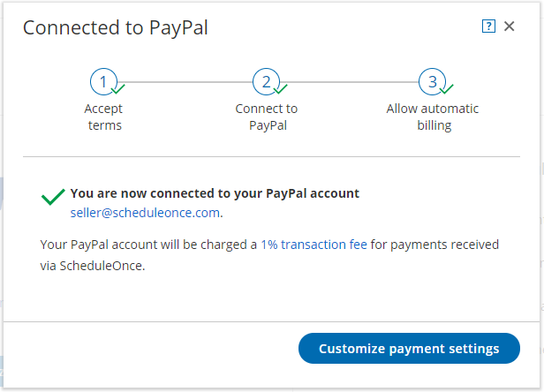Click the step 2 circle

tap(266, 82)
